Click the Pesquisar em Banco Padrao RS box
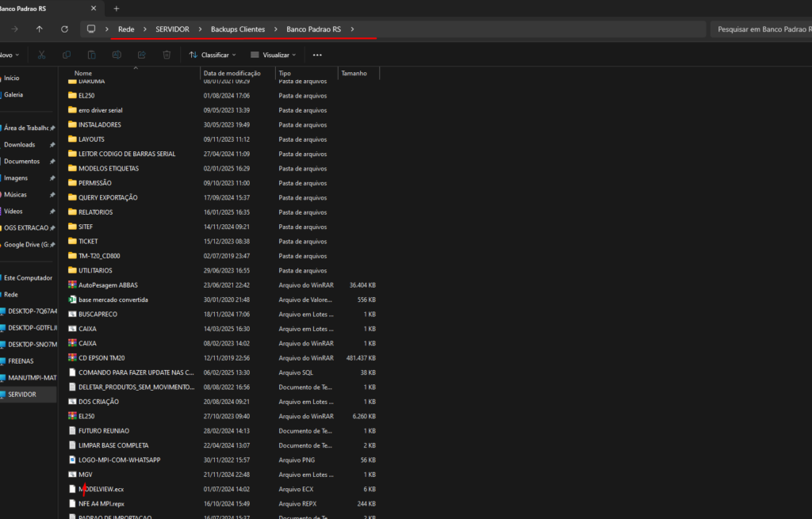Image resolution: width=812 pixels, height=519 pixels. 760,29
